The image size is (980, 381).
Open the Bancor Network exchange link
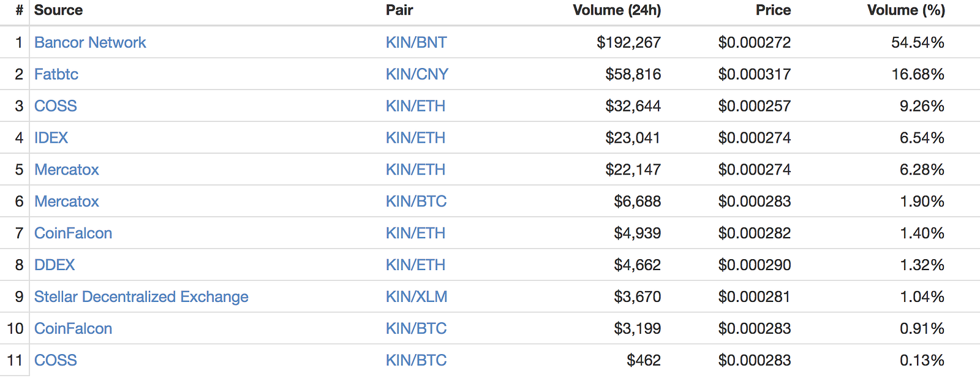coord(90,42)
